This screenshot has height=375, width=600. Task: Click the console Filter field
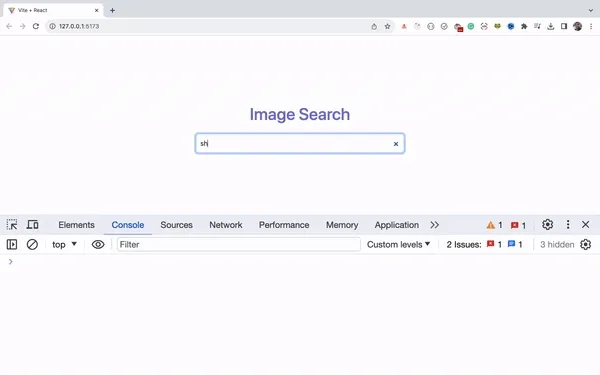click(x=238, y=245)
